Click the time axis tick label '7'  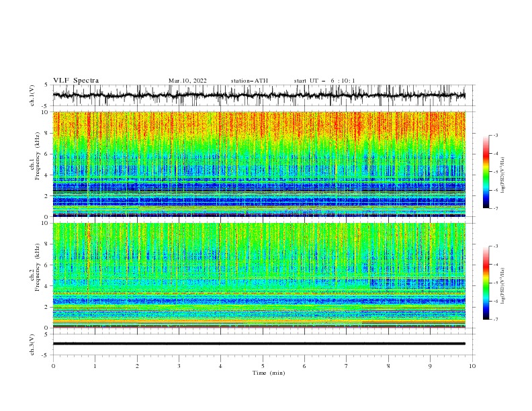click(347, 366)
